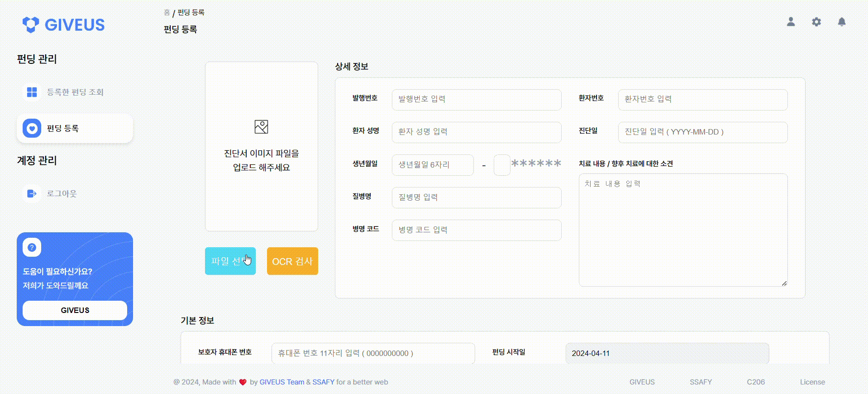Viewport: 868px width, 394px height.
Task: Focus the 생년월일 6자리 field
Action: tap(433, 165)
